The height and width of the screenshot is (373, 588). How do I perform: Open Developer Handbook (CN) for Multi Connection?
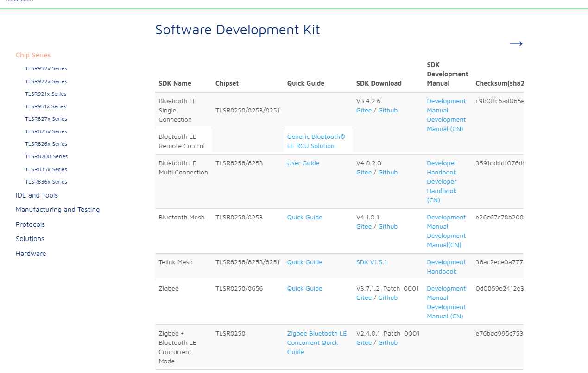click(442, 191)
